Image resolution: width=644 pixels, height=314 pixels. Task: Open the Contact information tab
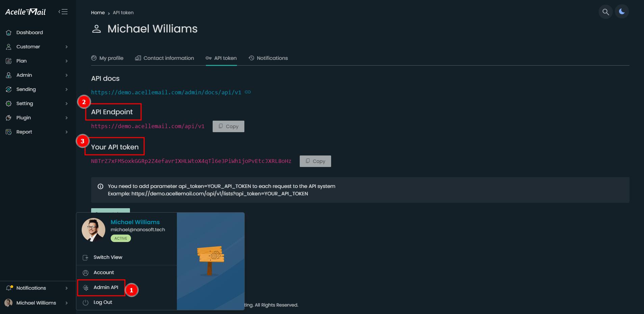[164, 58]
